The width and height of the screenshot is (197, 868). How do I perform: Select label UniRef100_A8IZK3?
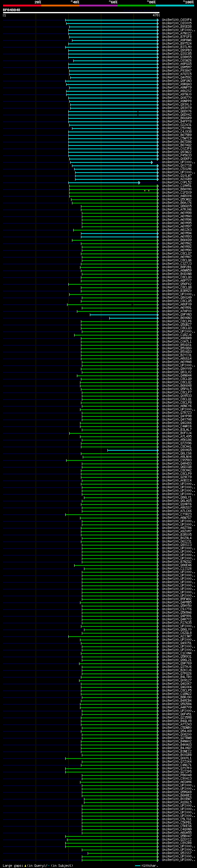coord(177,230)
